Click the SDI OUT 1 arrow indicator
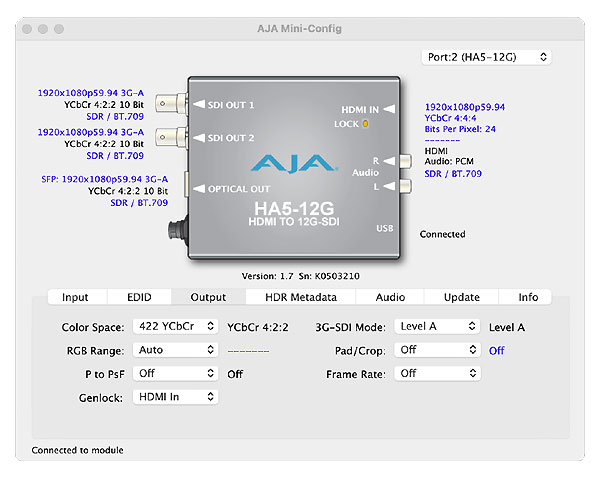 [x=199, y=104]
